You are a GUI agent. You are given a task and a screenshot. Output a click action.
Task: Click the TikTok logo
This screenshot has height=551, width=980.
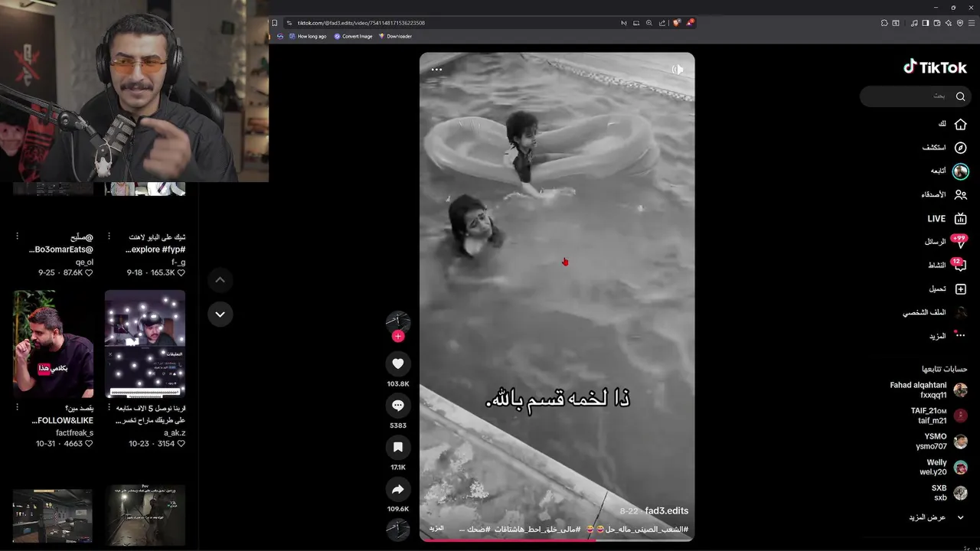click(935, 67)
